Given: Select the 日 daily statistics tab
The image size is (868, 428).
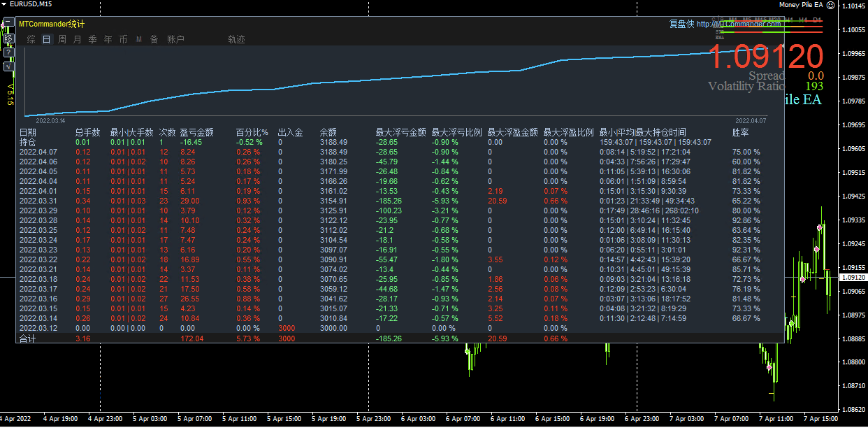Looking at the screenshot, I should pos(47,39).
